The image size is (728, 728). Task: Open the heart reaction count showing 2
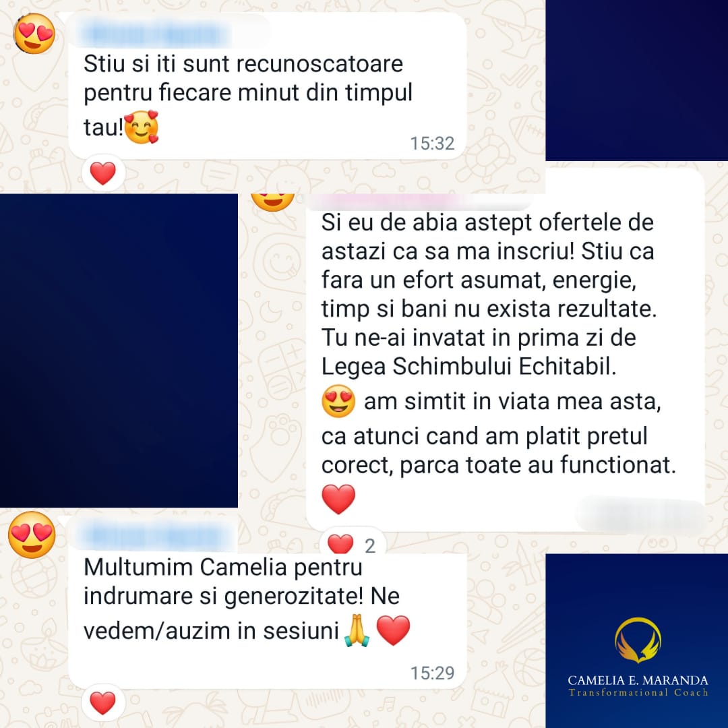pos(353,545)
